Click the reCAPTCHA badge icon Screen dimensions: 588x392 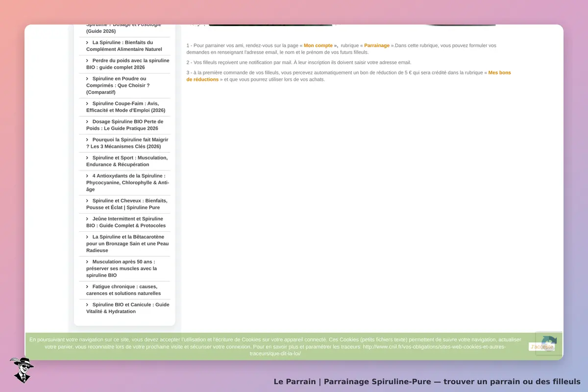[x=549, y=343]
